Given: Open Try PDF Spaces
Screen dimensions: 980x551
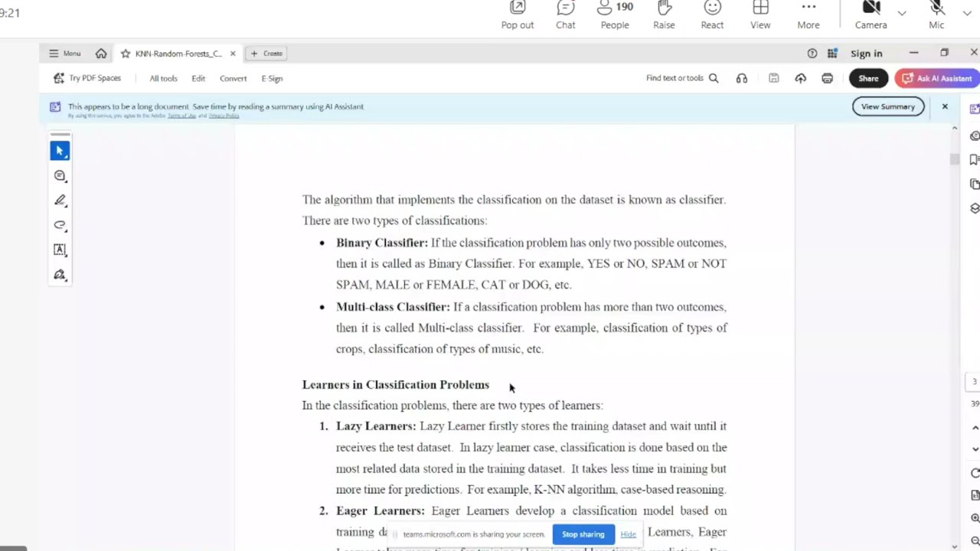Looking at the screenshot, I should pos(87,78).
